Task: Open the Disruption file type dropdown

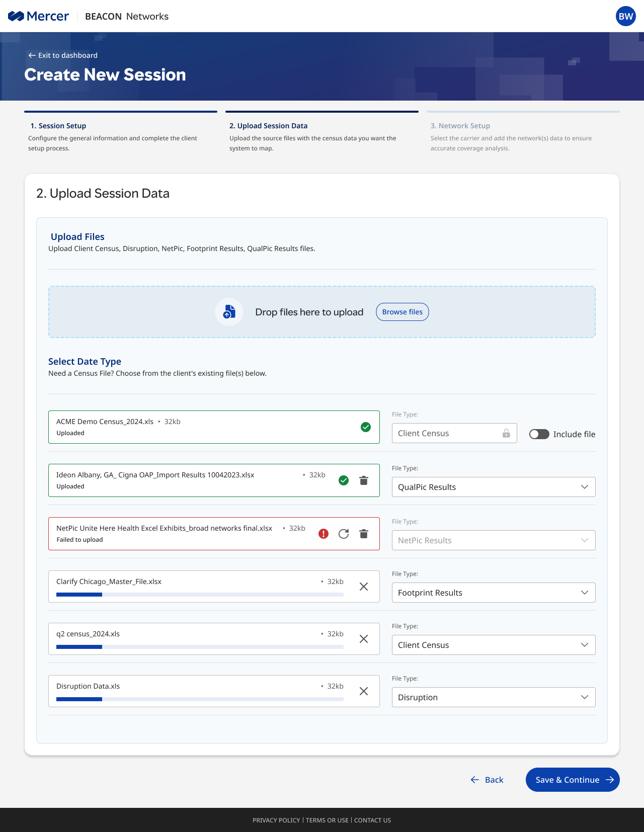Action: [493, 697]
